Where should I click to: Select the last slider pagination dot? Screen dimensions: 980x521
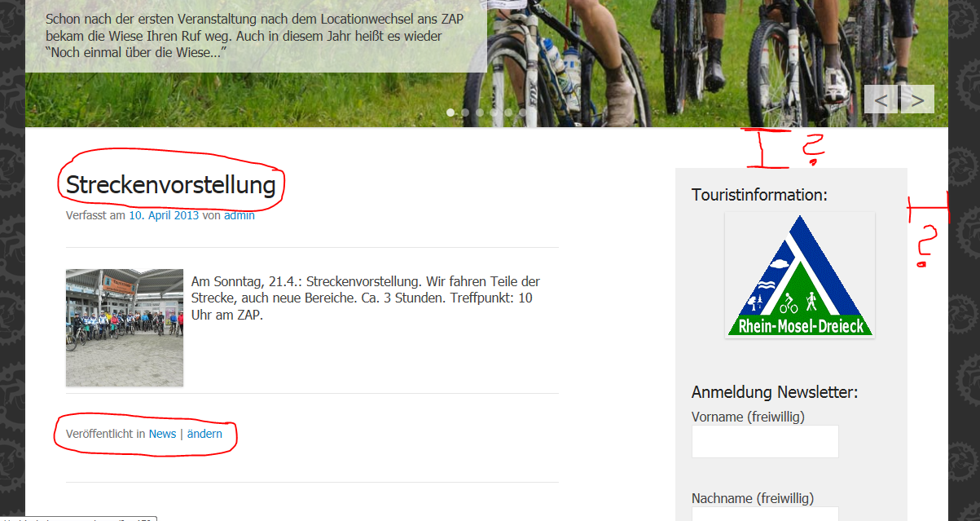coord(524,113)
